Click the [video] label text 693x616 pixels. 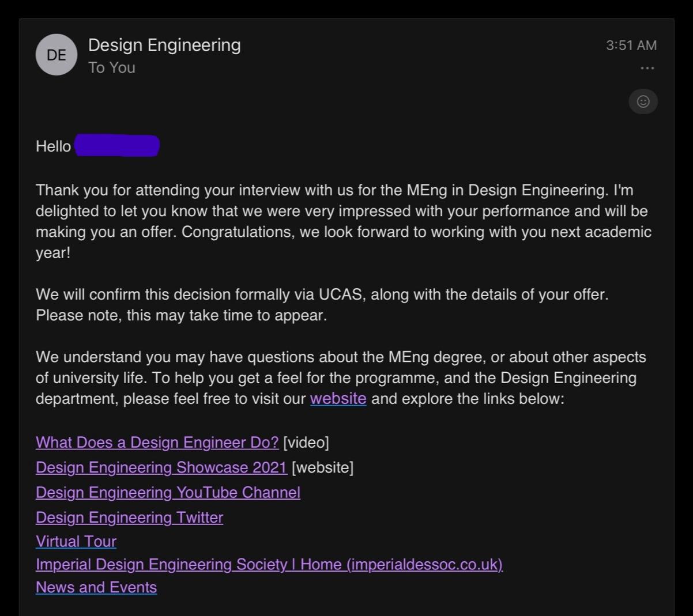point(306,443)
